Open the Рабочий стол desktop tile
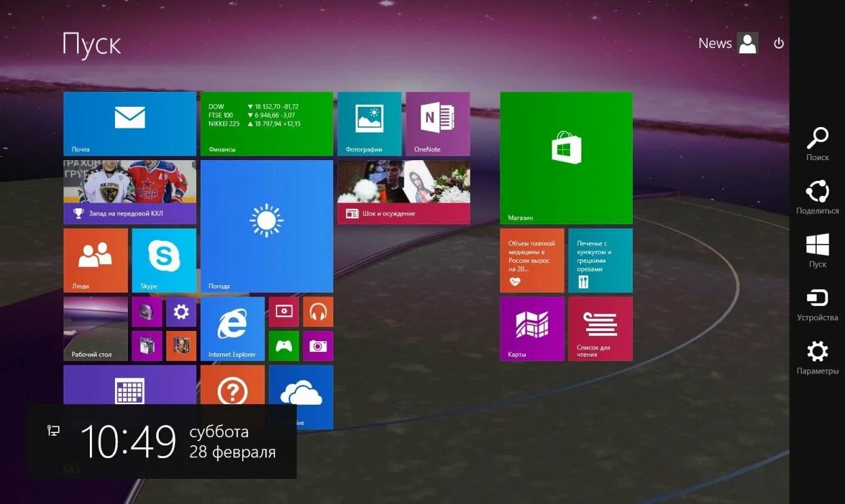The width and height of the screenshot is (845, 504). pos(95,328)
